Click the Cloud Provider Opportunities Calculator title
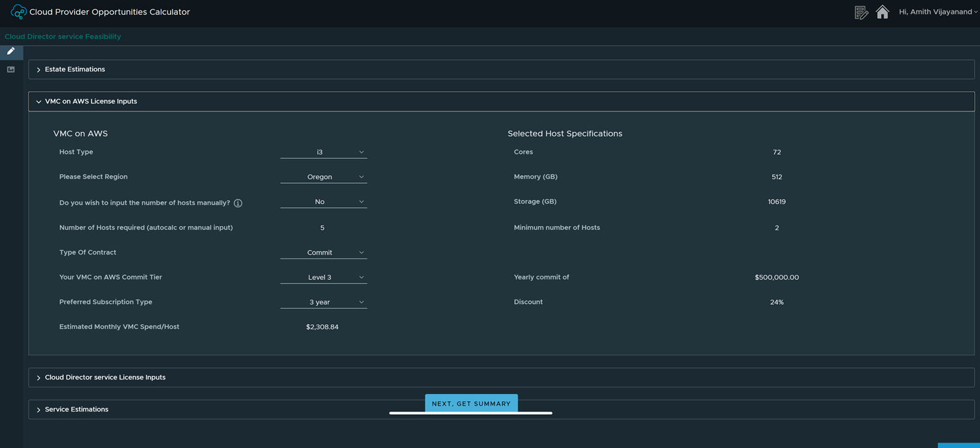This screenshot has height=448, width=980. (109, 12)
